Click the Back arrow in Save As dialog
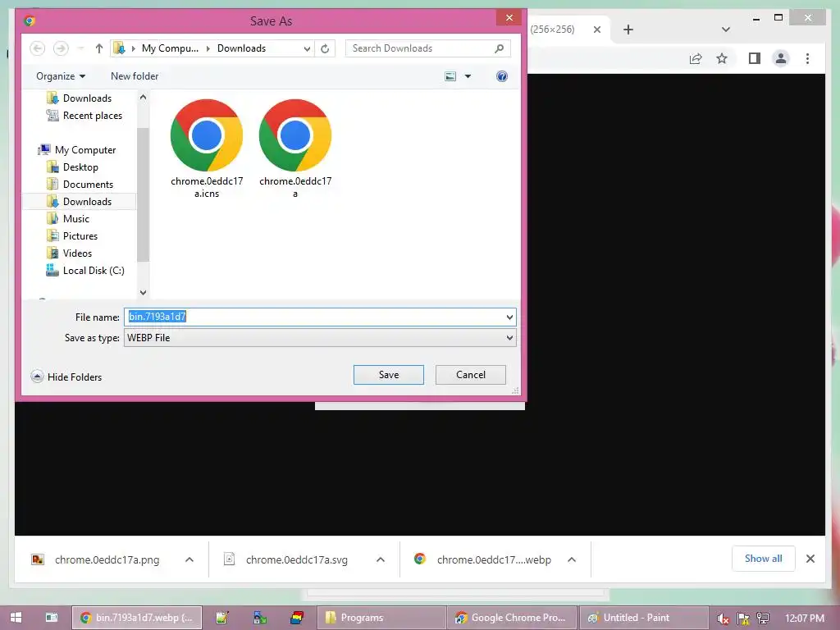The width and height of the screenshot is (840, 630). pos(37,48)
